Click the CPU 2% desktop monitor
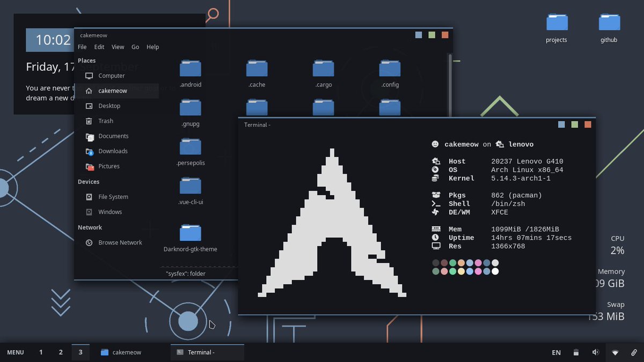This screenshot has height=362, width=644. (x=617, y=245)
